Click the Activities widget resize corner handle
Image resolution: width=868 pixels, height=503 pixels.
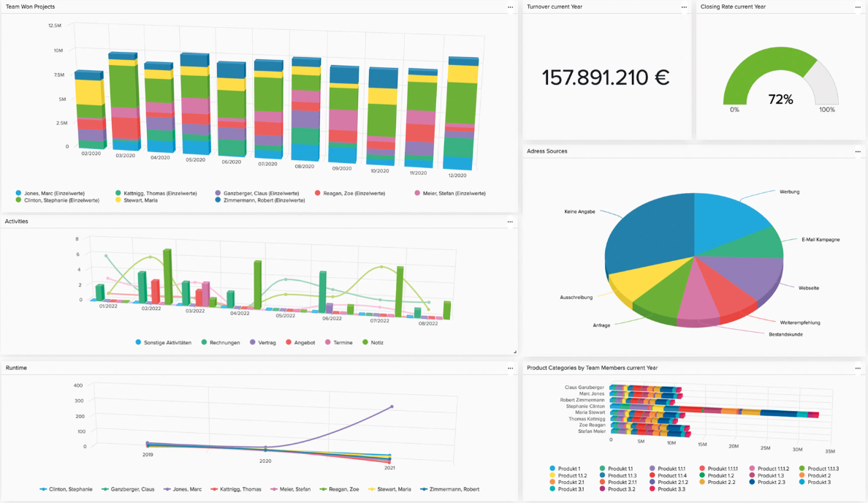click(x=515, y=352)
